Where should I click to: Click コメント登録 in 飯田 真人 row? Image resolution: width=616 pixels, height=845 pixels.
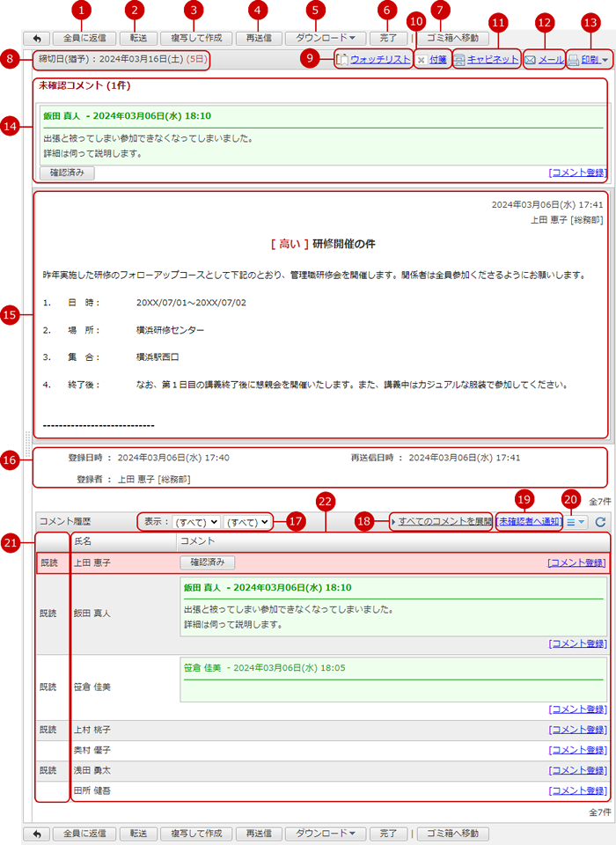pyautogui.click(x=578, y=643)
